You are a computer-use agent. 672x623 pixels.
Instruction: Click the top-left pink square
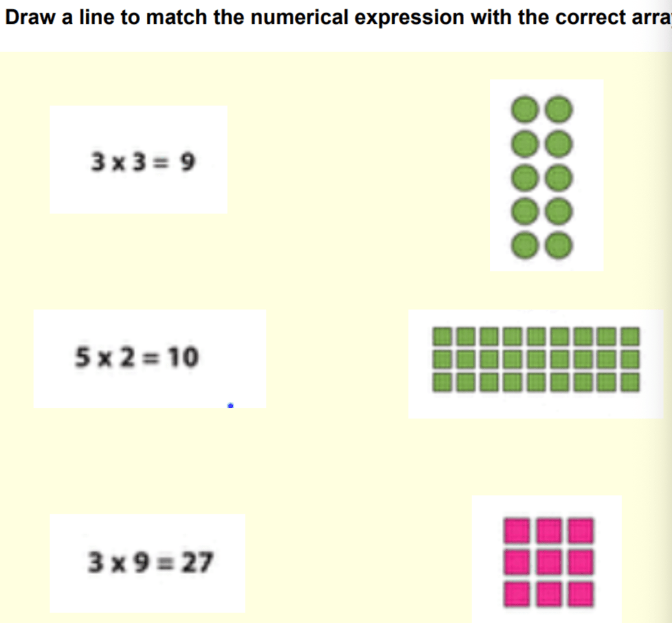(x=517, y=530)
